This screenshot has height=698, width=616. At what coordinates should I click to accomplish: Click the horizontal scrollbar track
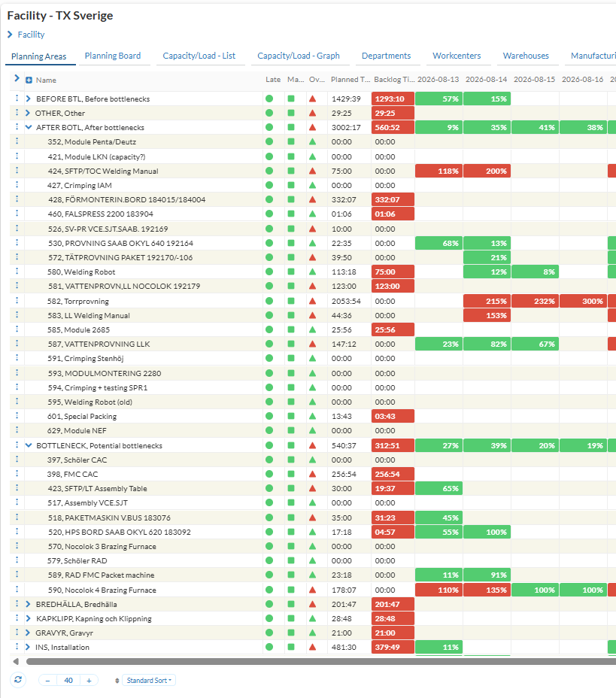[x=320, y=661]
